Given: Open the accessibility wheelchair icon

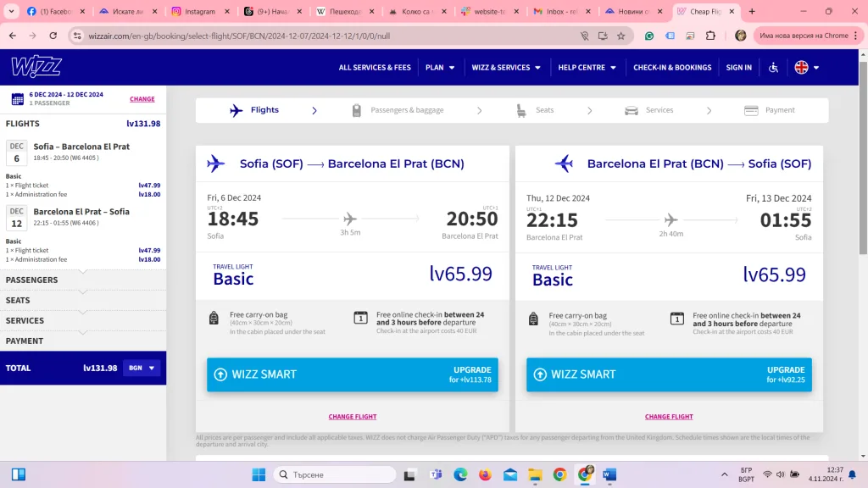Looking at the screenshot, I should tap(773, 68).
